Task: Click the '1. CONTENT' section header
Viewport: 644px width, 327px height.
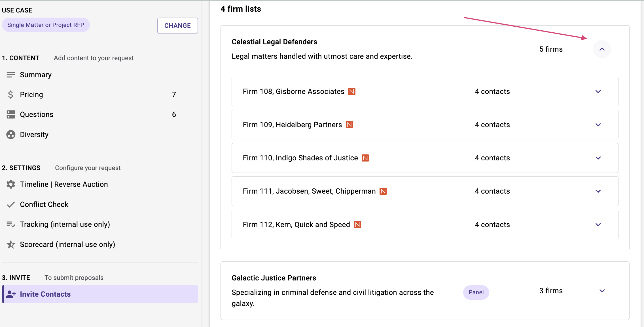Action: pyautogui.click(x=20, y=58)
